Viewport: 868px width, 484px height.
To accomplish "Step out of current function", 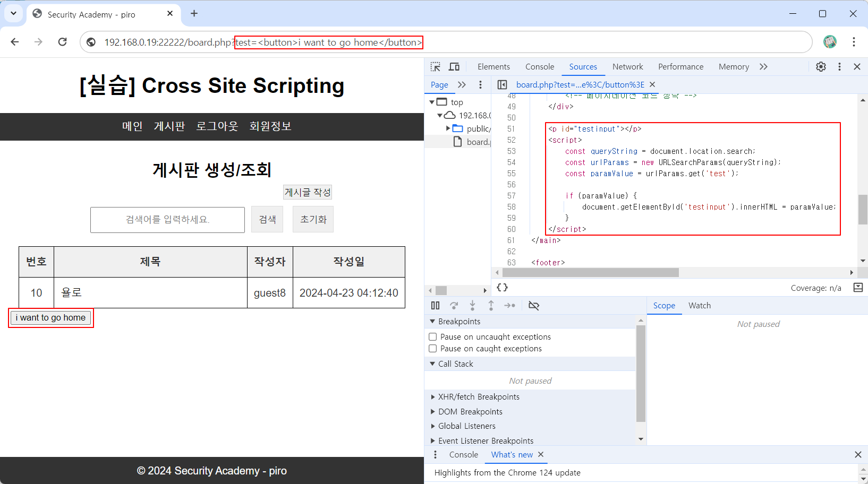I will click(491, 306).
